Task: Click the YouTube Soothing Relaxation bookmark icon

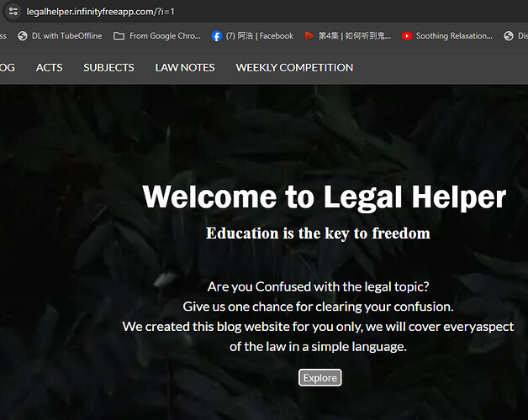Action: click(x=407, y=35)
